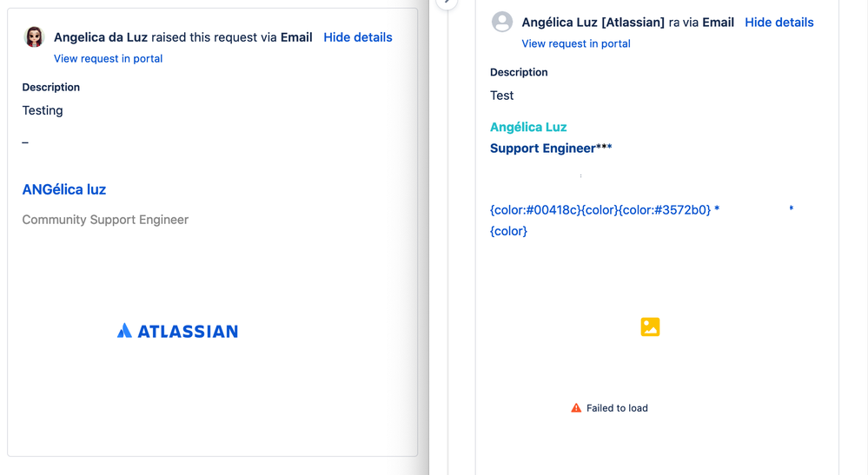Click the standalone '{color}' text line
The width and height of the screenshot is (868, 475).
(508, 231)
